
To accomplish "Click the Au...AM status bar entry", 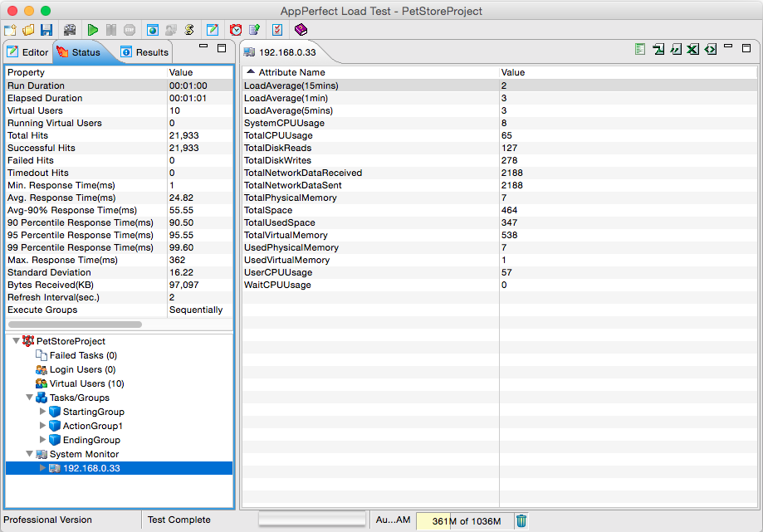I will point(393,520).
